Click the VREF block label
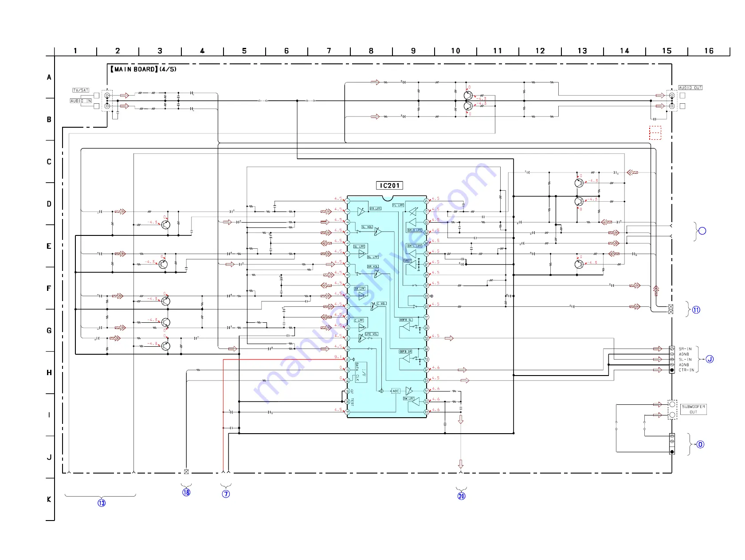 tap(408, 261)
